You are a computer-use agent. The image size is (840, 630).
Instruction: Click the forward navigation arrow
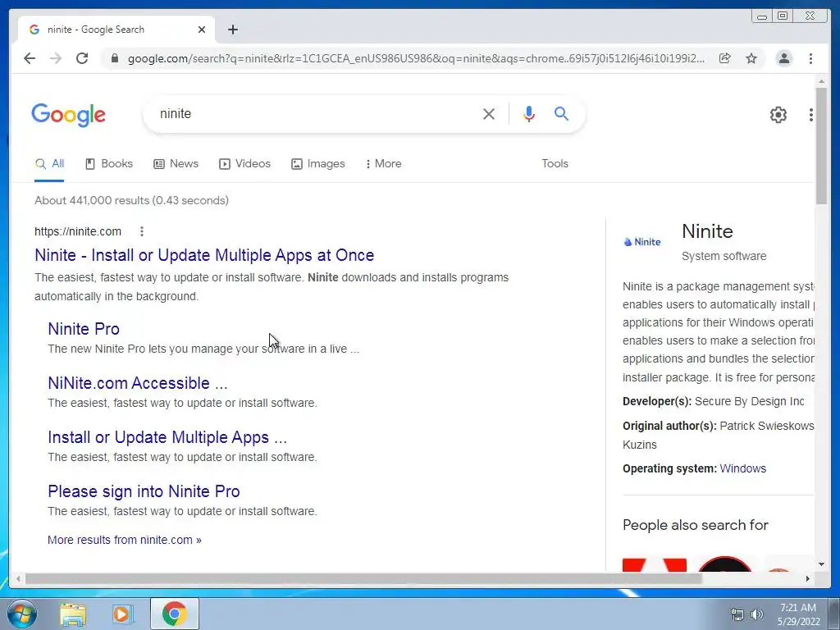[x=55, y=58]
